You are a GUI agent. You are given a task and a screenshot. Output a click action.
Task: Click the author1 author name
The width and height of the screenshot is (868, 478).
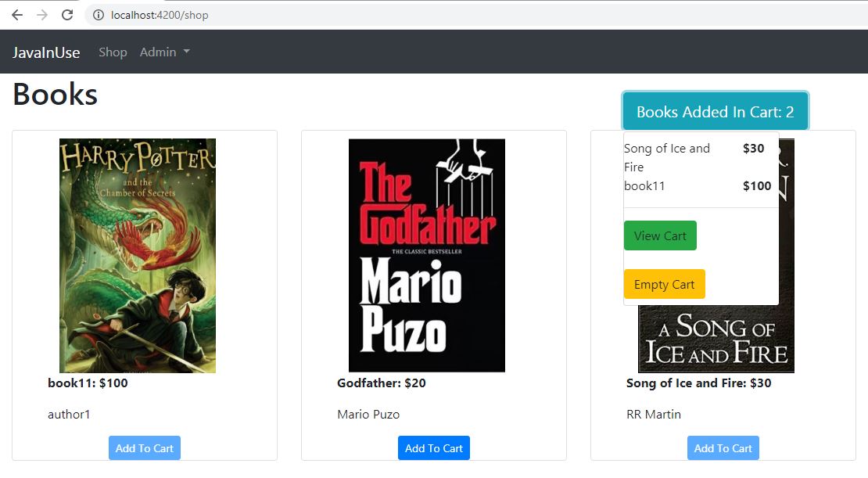pyautogui.click(x=69, y=415)
